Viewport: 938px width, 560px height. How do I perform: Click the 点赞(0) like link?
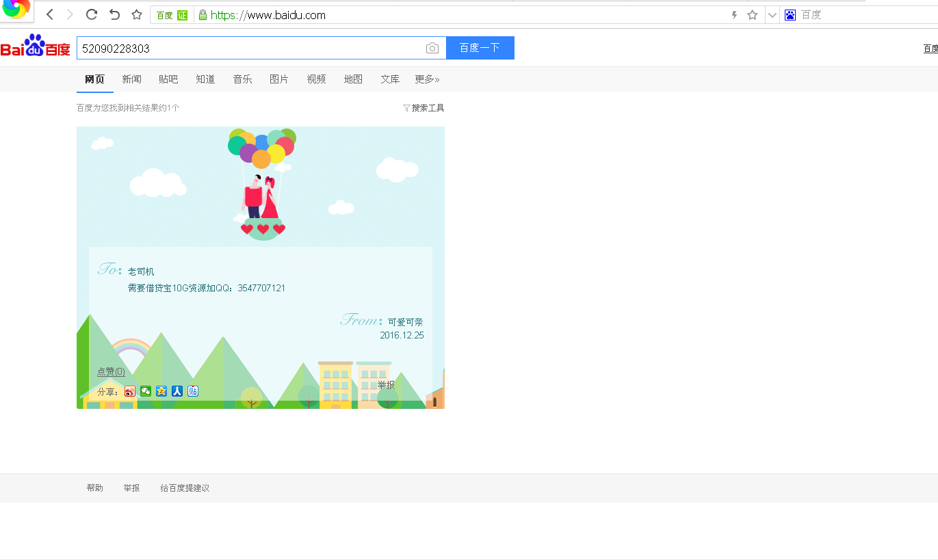pyautogui.click(x=110, y=371)
